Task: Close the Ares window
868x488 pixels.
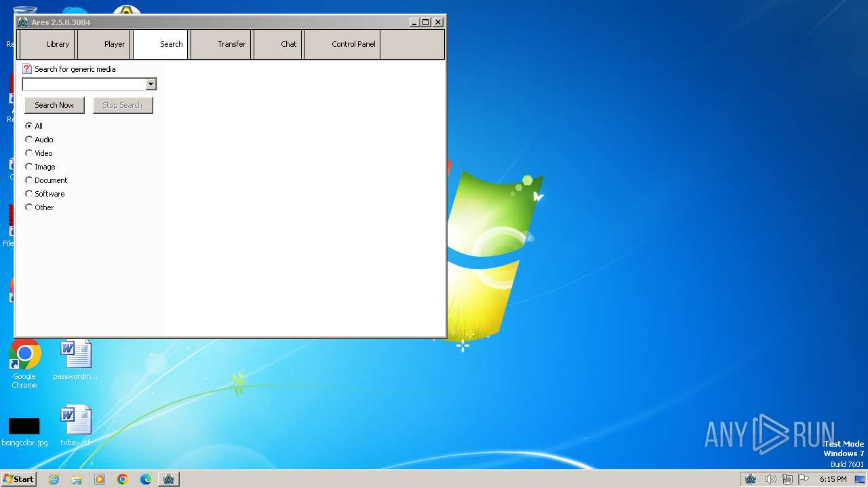Action: tap(438, 22)
